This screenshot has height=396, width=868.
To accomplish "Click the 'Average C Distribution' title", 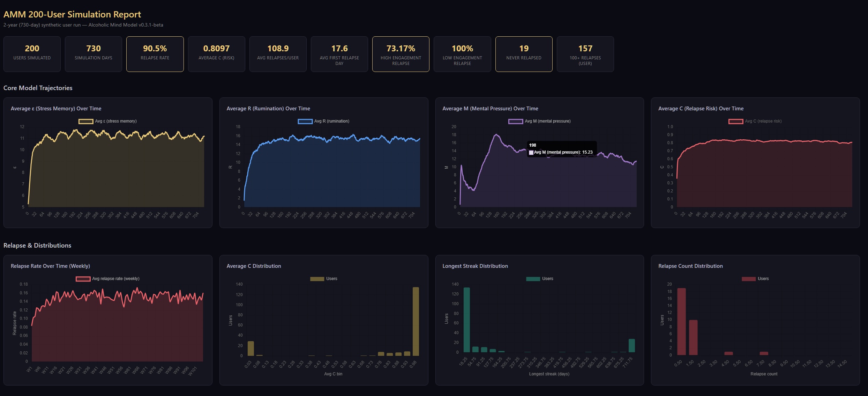I will click(254, 266).
